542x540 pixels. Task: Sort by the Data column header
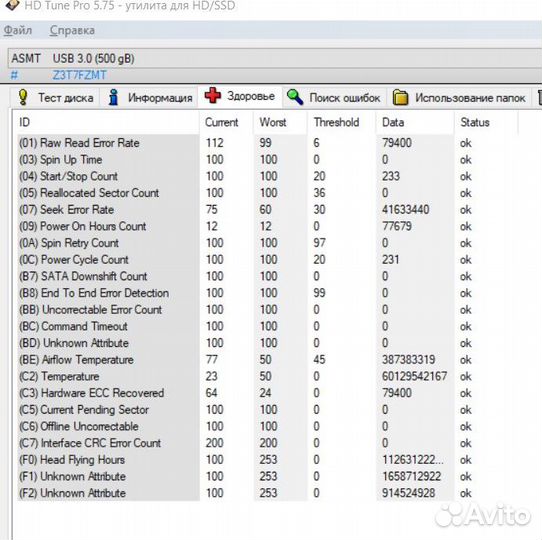point(415,122)
